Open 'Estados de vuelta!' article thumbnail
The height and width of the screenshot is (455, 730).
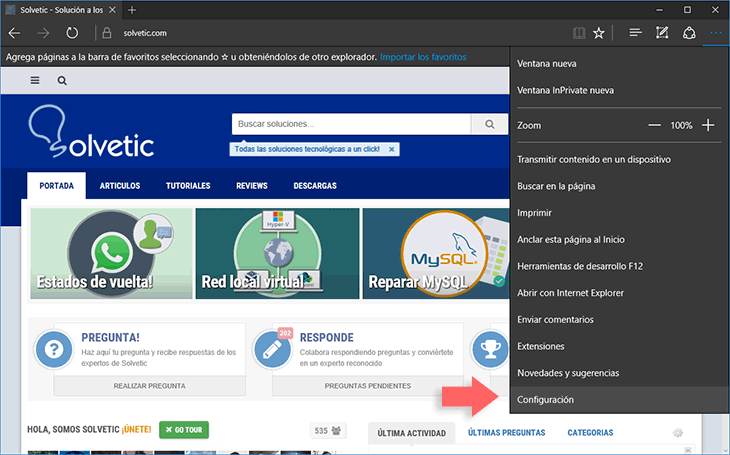(111, 253)
